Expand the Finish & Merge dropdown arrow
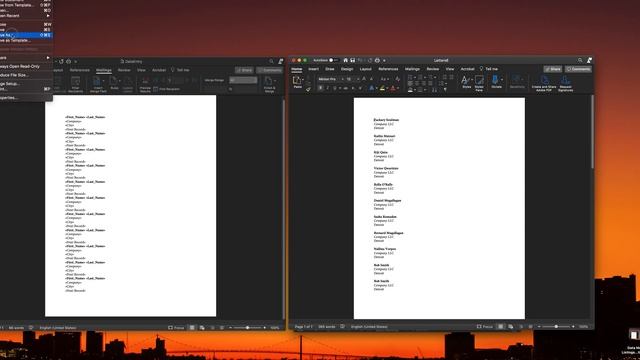The image size is (640, 360). (x=276, y=81)
